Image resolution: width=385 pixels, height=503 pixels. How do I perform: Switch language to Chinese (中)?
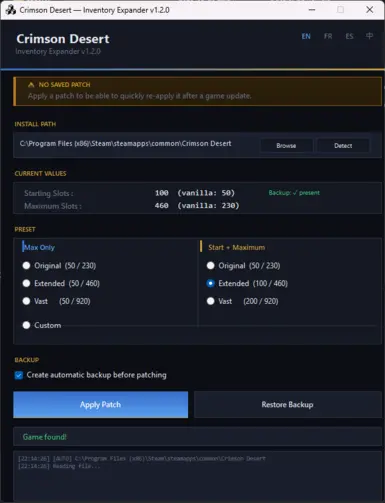369,36
